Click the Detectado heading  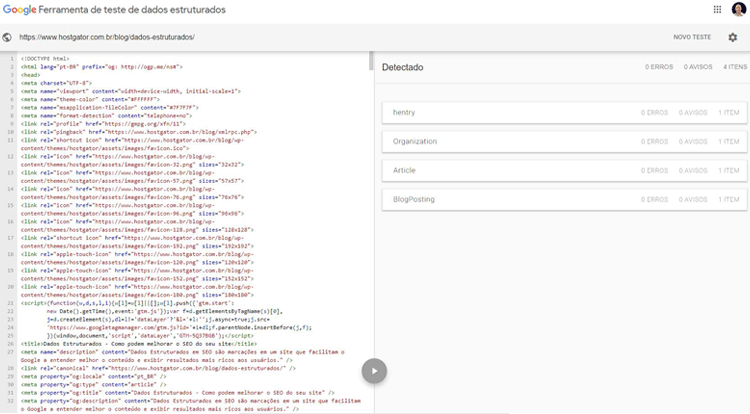tap(402, 67)
